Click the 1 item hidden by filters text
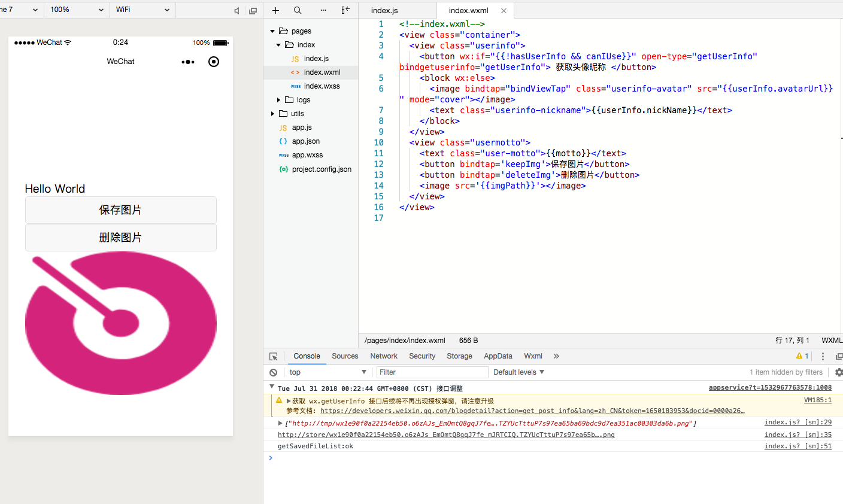843x504 pixels. pyautogui.click(x=786, y=372)
